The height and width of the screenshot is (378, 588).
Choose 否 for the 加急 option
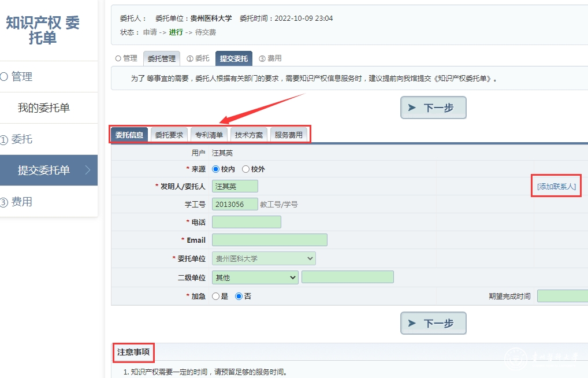click(x=239, y=296)
